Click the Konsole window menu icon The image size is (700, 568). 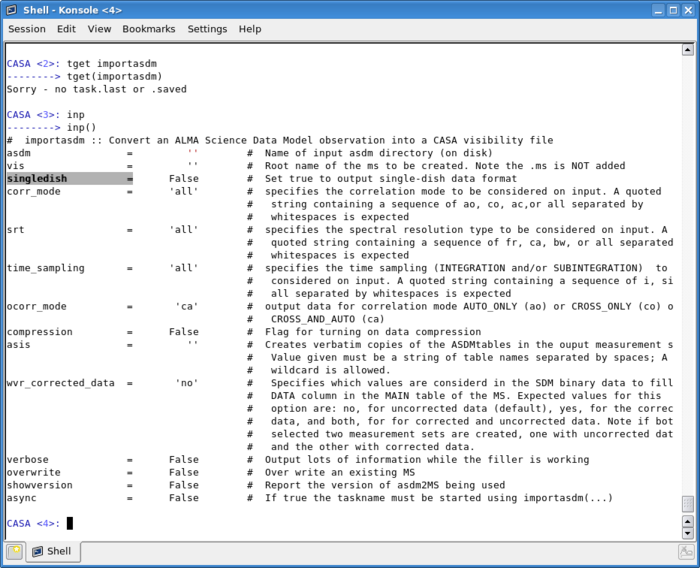11,10
